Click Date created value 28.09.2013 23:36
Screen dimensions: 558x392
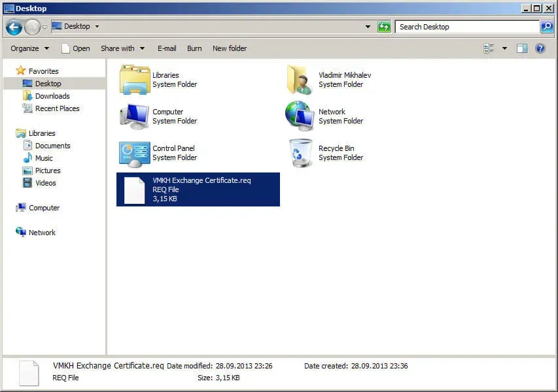[x=379, y=366]
